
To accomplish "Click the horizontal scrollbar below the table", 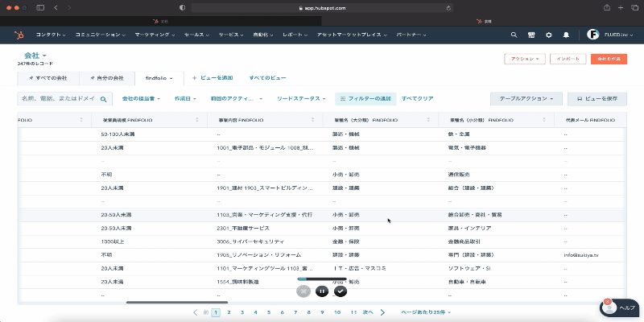I will (x=177, y=302).
